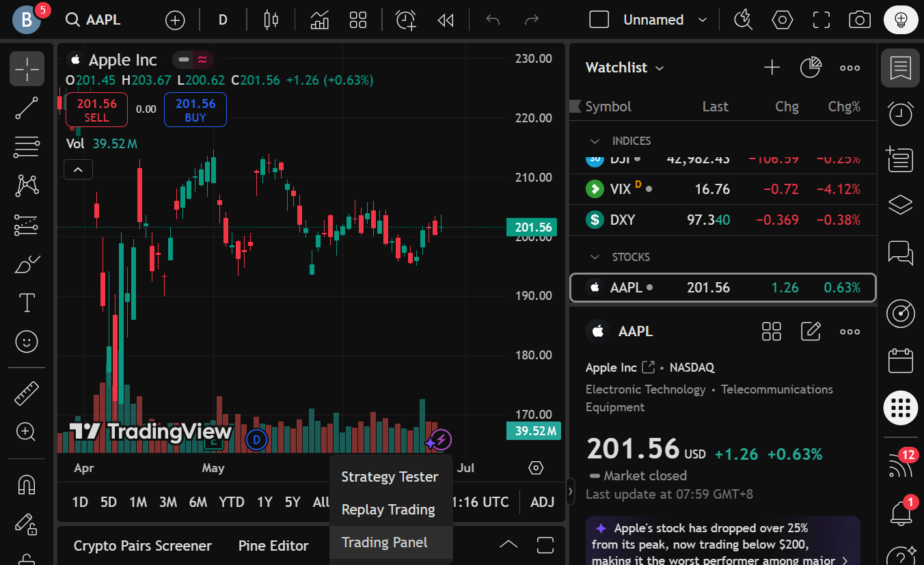Start bar replay with the rewind icon
Screen dimensions: 924x565
click(x=446, y=20)
